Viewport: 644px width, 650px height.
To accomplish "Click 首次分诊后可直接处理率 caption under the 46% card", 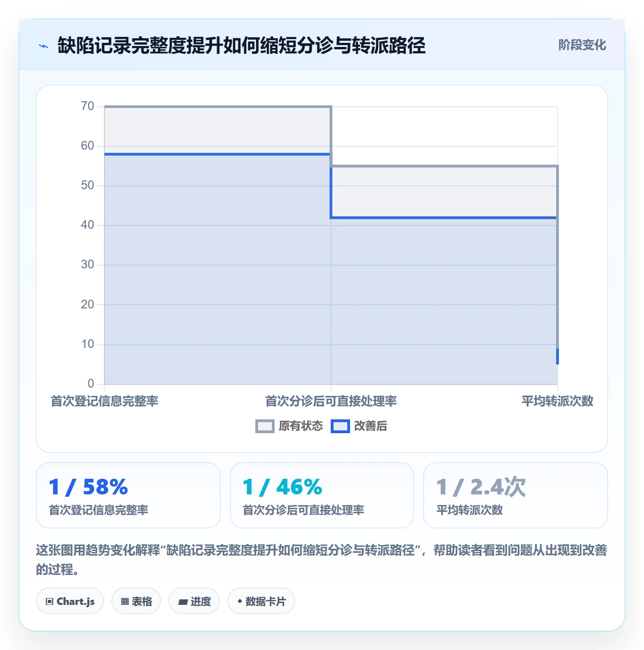I will (303, 510).
